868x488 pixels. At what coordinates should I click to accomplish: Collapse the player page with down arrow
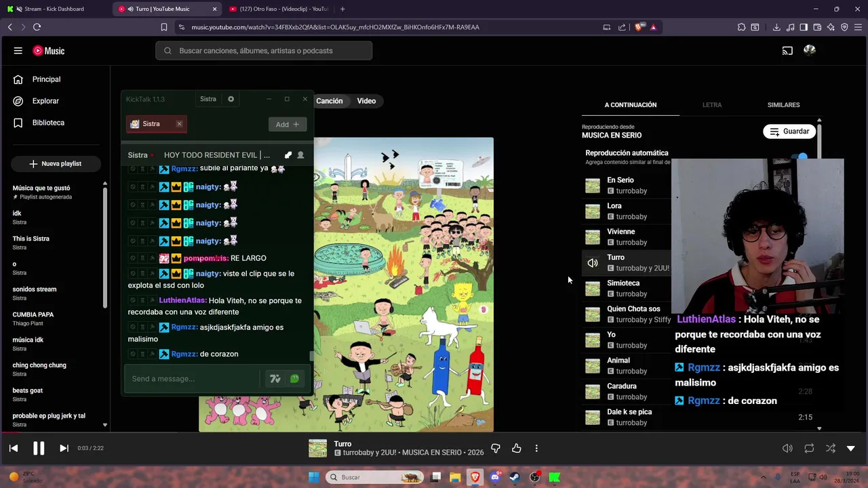click(x=851, y=448)
